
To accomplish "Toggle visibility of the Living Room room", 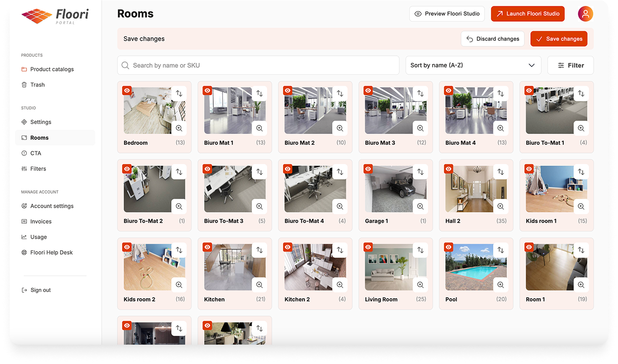I will tap(368, 247).
